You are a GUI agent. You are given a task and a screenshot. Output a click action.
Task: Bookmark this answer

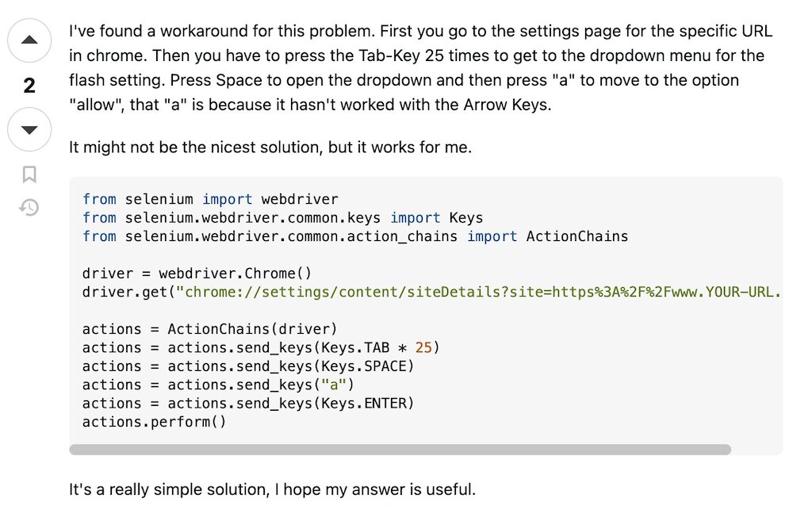29,174
